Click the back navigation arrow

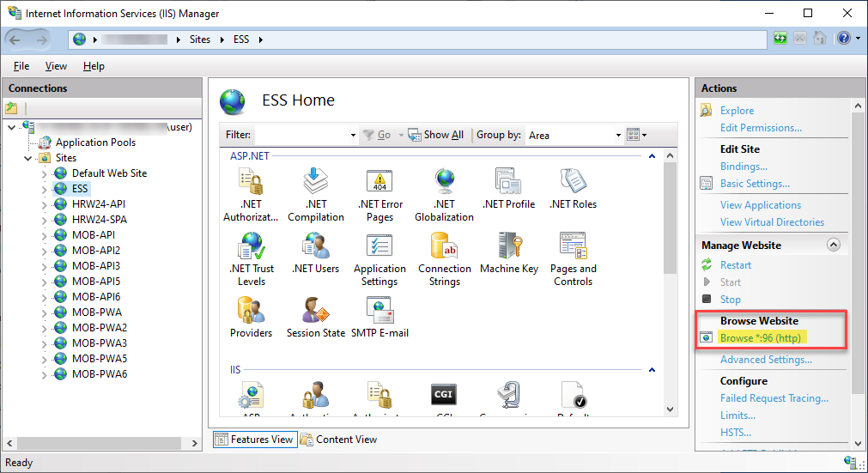[15, 39]
